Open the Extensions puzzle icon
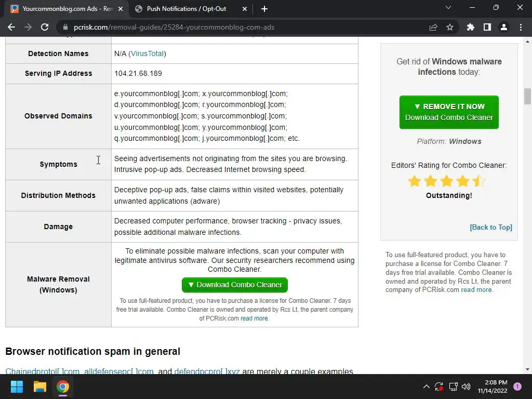532x399 pixels. coord(471,27)
